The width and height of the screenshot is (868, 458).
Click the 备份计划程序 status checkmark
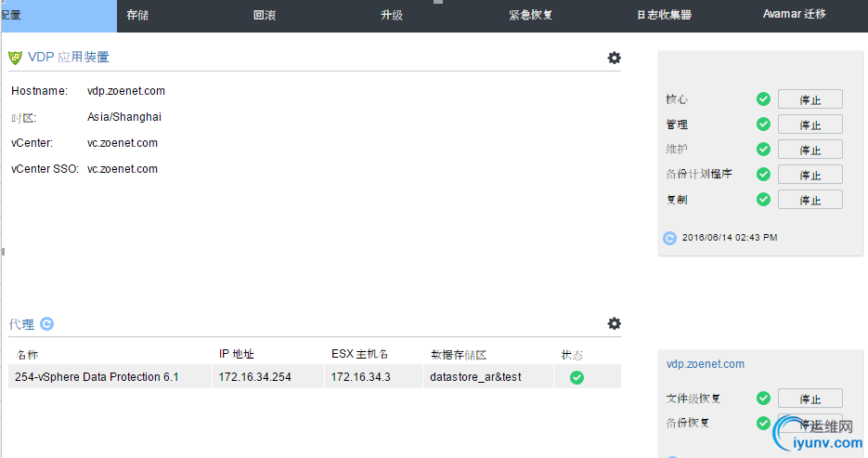[x=763, y=174]
